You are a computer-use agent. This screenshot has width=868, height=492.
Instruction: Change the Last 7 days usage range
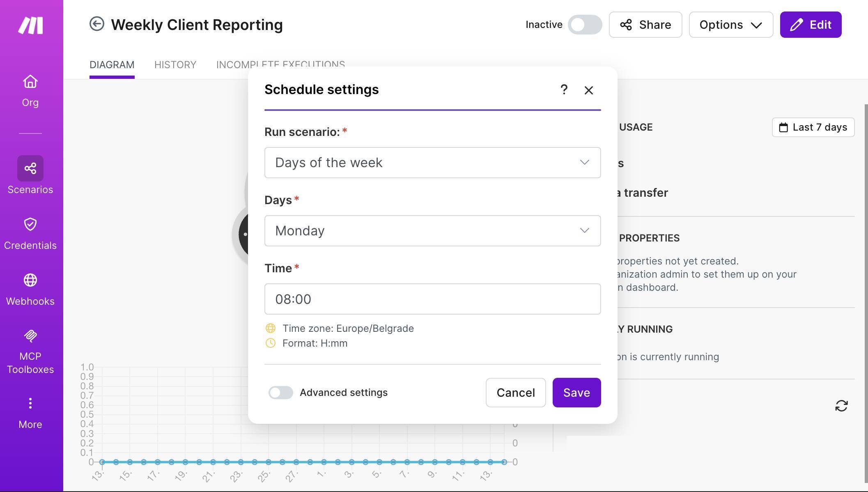pyautogui.click(x=813, y=127)
